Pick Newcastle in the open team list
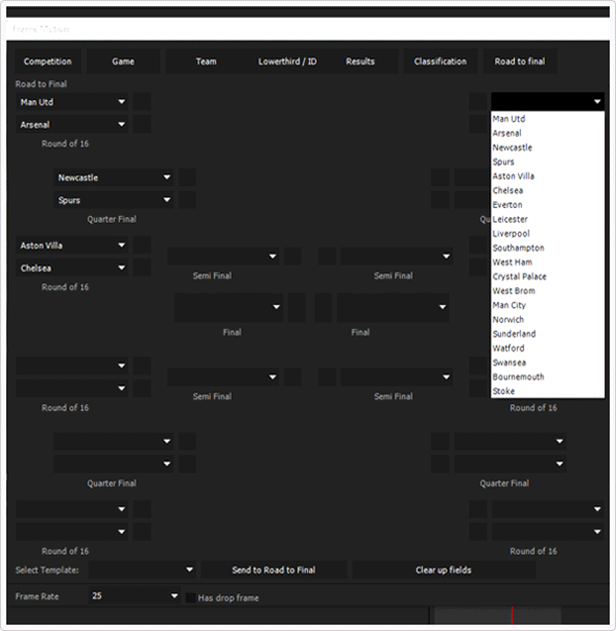This screenshot has height=631, width=616. point(548,147)
